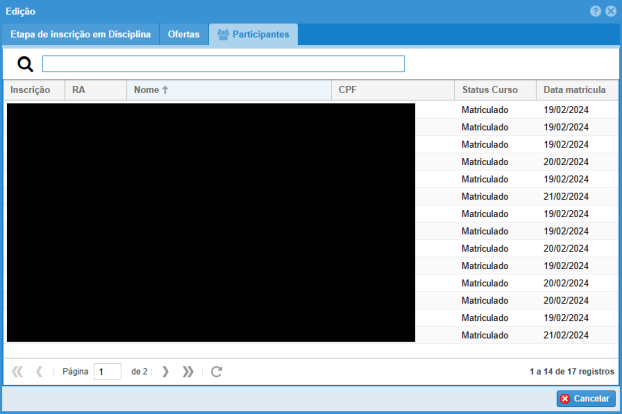622x414 pixels.
Task: Click the help question mark icon
Action: tap(596, 10)
